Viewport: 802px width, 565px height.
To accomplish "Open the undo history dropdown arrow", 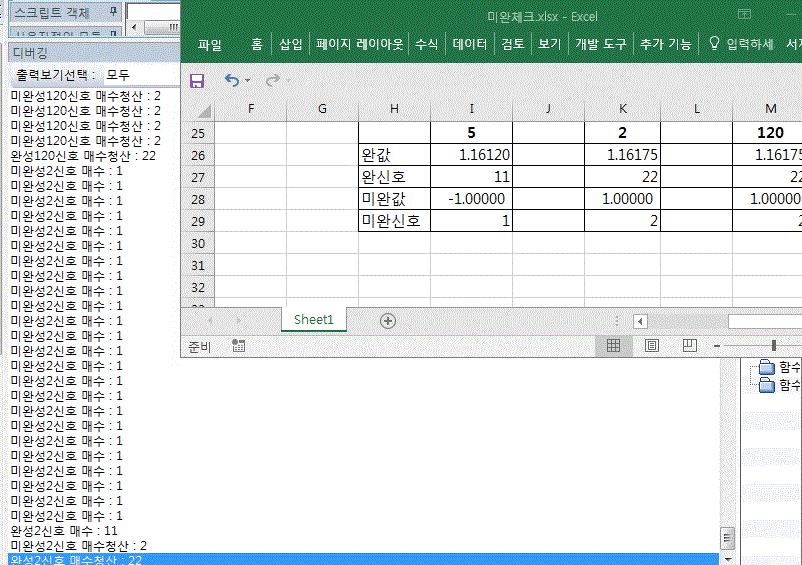I will click(x=248, y=80).
